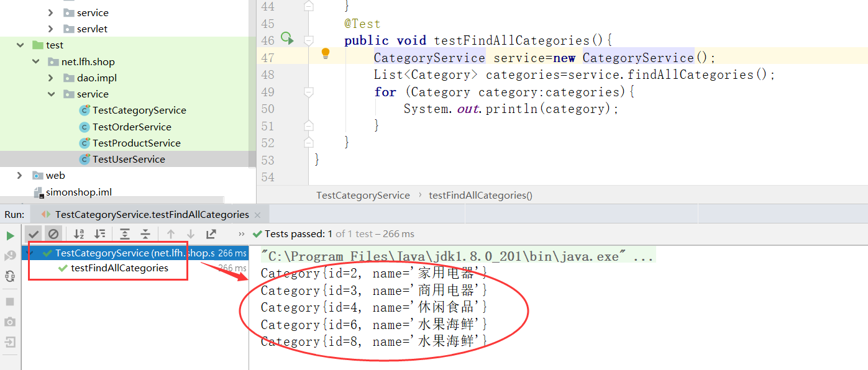Click java.exe command line in console
868x370 pixels.
[458, 256]
